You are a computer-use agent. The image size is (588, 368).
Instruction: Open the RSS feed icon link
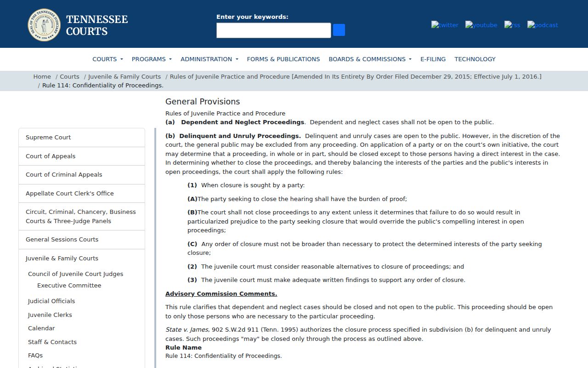[x=512, y=25]
